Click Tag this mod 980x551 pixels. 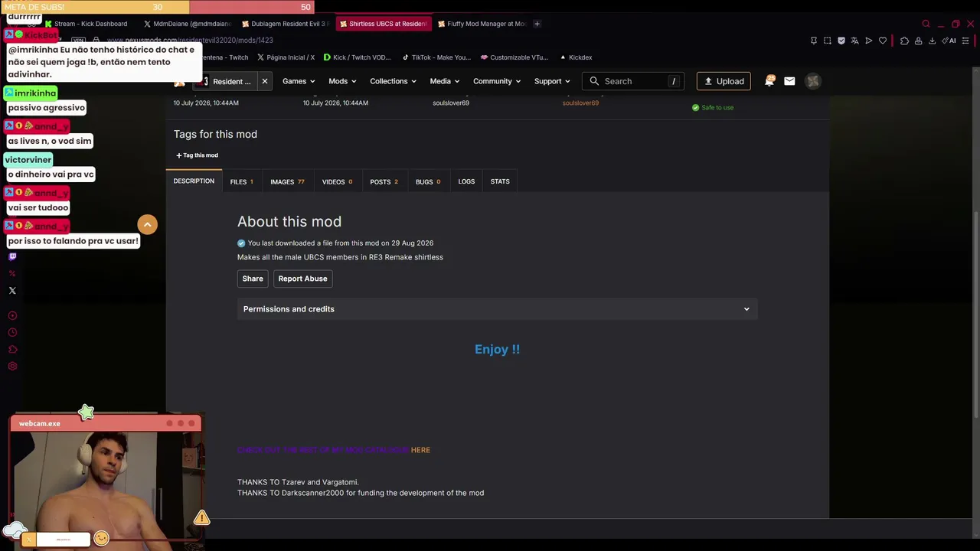(x=198, y=155)
